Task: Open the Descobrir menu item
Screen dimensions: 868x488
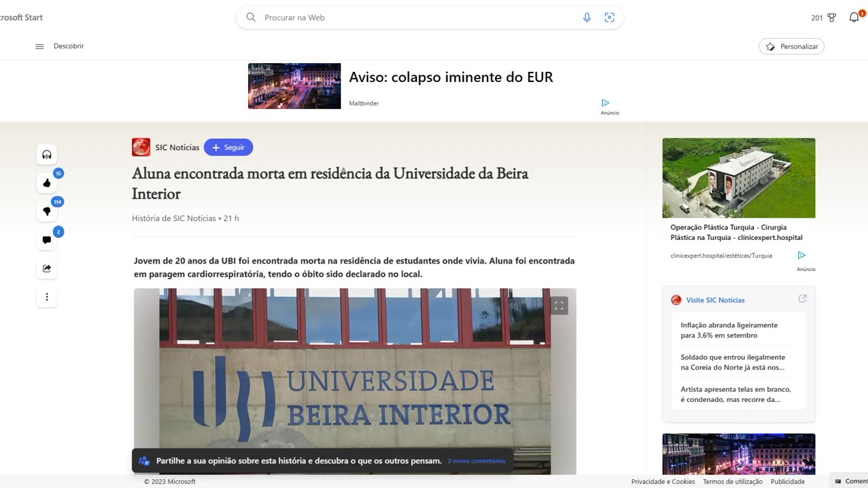Action: 68,46
